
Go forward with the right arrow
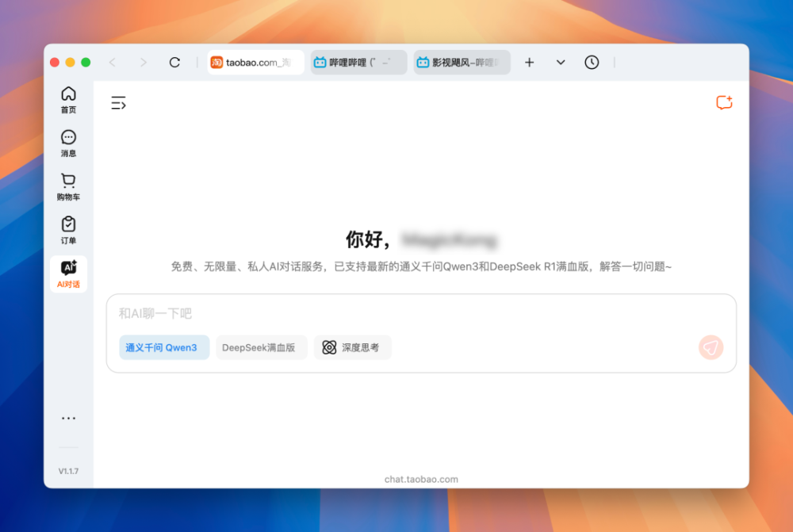pos(144,62)
